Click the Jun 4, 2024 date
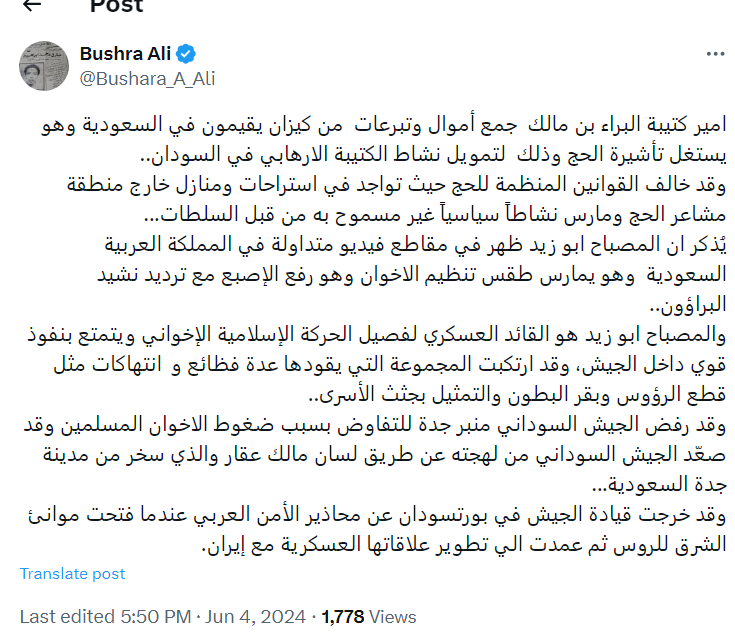735x638 pixels. (x=255, y=616)
